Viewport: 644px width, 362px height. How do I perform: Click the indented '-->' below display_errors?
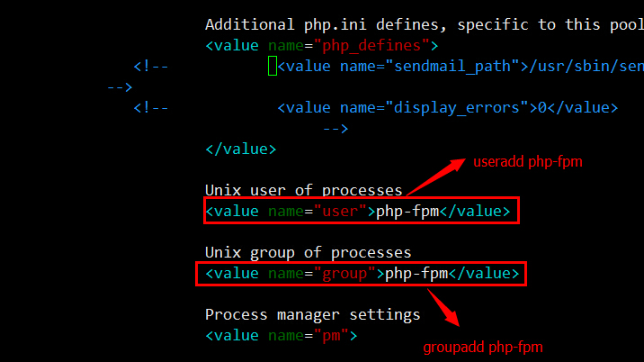(x=334, y=128)
